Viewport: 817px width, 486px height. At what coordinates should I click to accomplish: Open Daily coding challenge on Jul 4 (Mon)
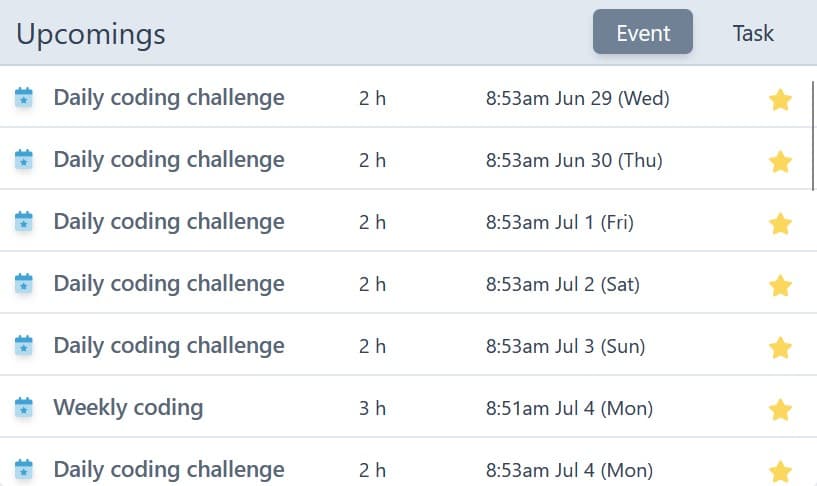coord(169,470)
